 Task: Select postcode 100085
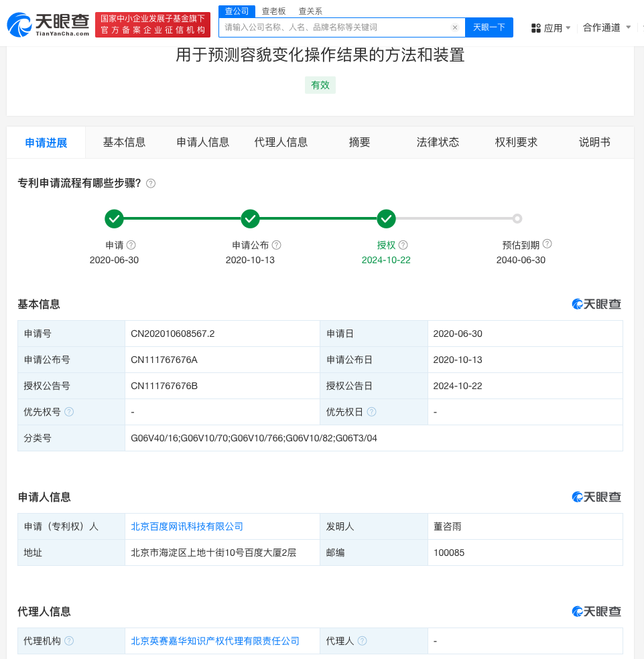[x=449, y=553]
